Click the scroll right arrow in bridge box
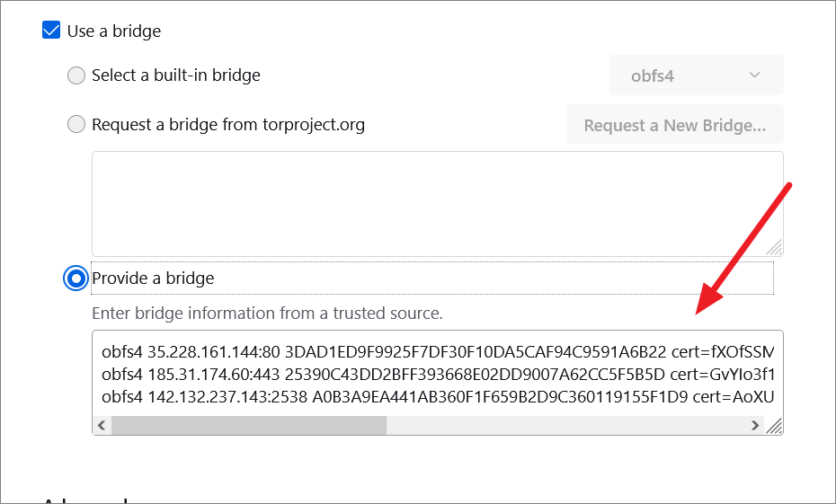The height and width of the screenshot is (504, 836). tap(755, 426)
